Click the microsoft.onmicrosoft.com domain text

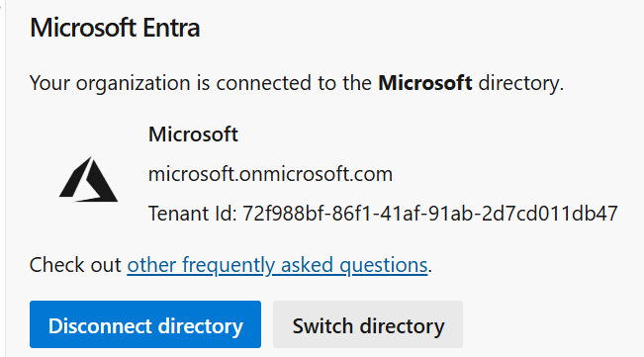coord(270,174)
